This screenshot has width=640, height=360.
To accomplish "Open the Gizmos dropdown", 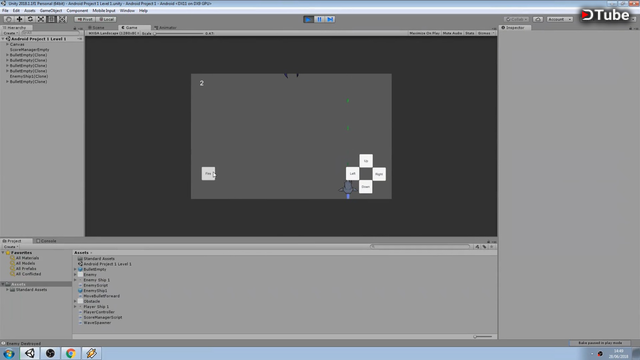I will pos(485,33).
